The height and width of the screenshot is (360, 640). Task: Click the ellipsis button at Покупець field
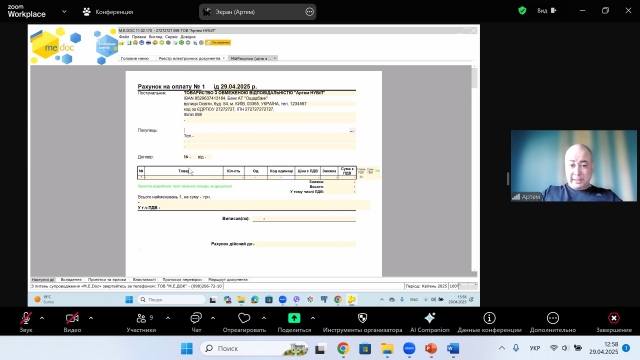pos(352,131)
